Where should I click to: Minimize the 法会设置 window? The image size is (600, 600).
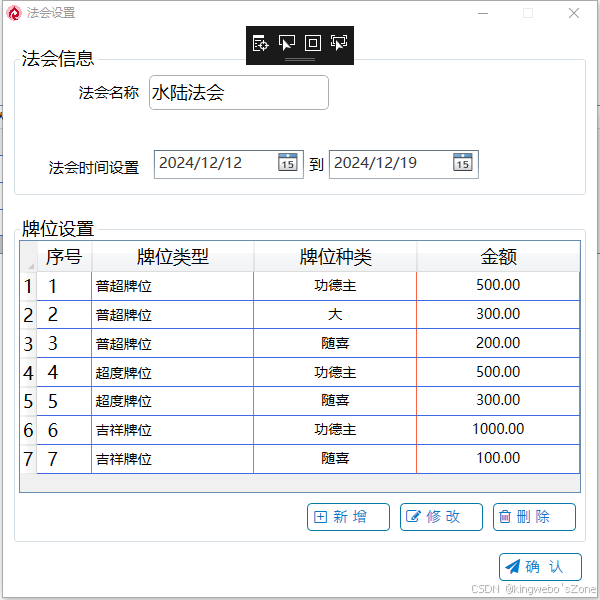click(x=483, y=13)
